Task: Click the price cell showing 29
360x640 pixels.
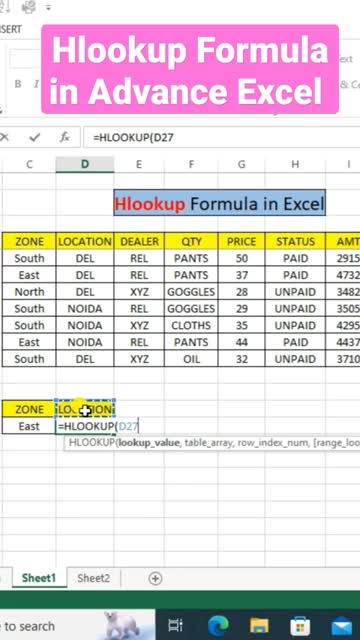Action: coord(242,309)
